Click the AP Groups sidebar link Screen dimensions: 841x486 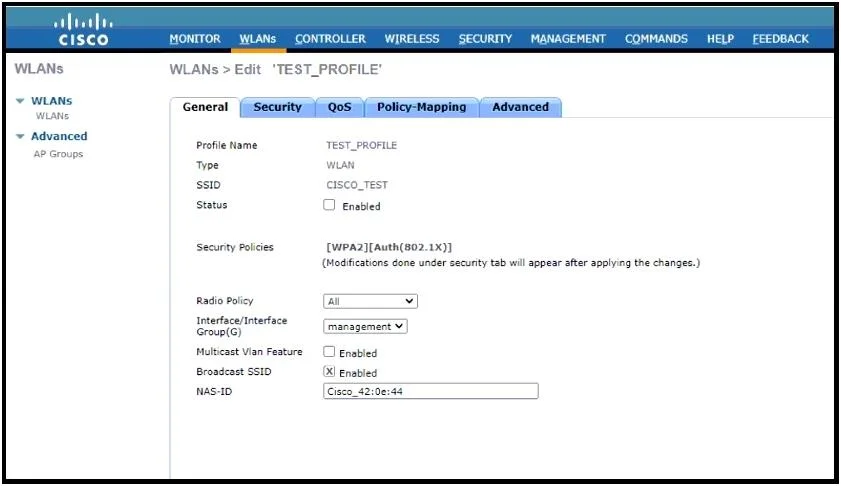point(58,154)
